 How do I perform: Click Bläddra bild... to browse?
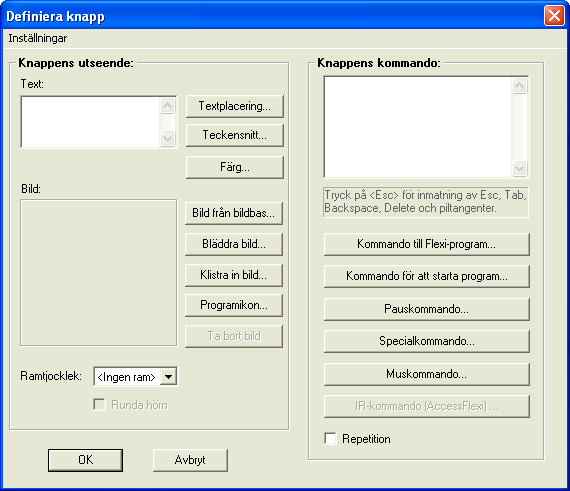pyautogui.click(x=234, y=244)
